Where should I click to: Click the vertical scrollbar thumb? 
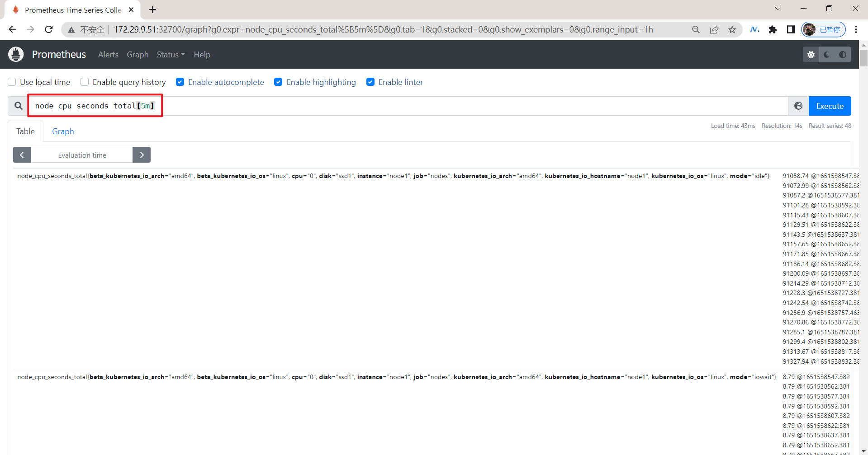click(863, 58)
